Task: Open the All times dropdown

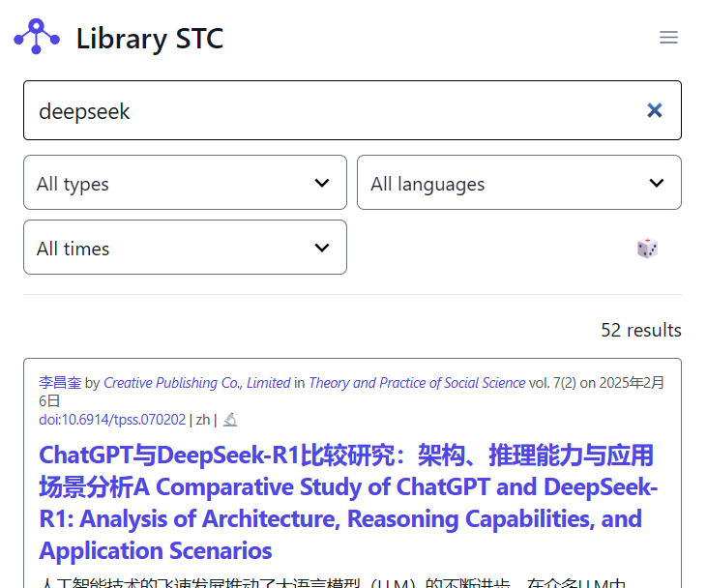Action: point(185,248)
